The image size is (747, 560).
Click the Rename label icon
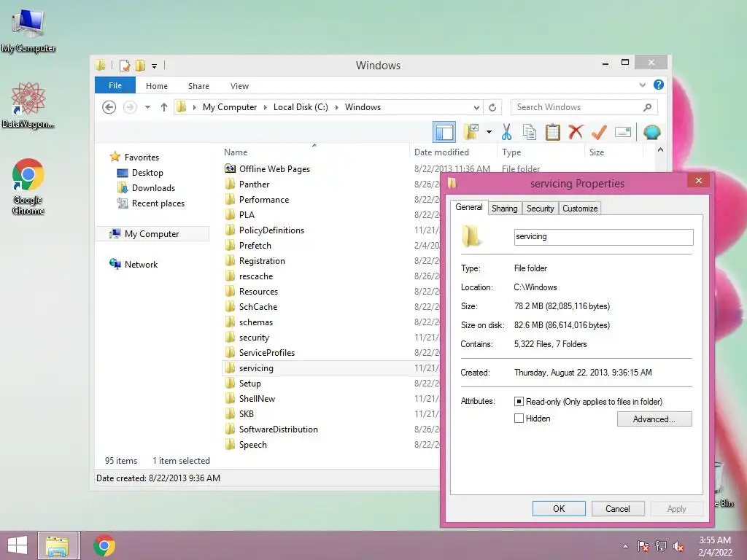pyautogui.click(x=623, y=132)
